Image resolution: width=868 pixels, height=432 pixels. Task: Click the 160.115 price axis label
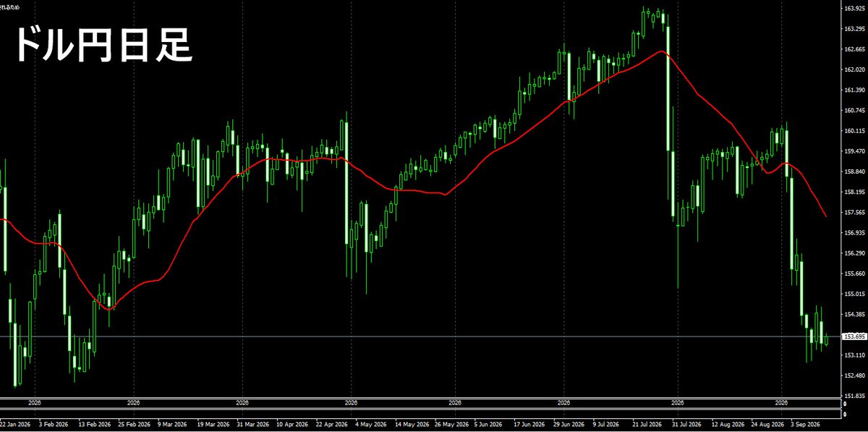(x=854, y=131)
